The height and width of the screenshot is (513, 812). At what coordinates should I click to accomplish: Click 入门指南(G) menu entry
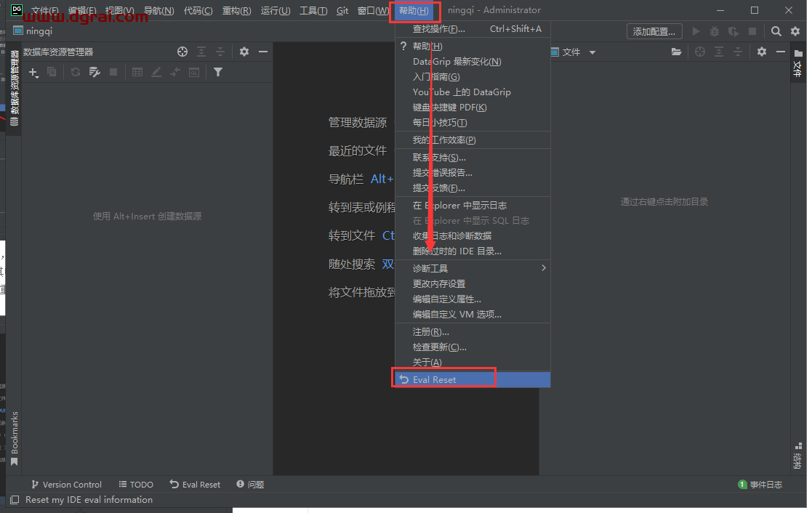click(473, 76)
